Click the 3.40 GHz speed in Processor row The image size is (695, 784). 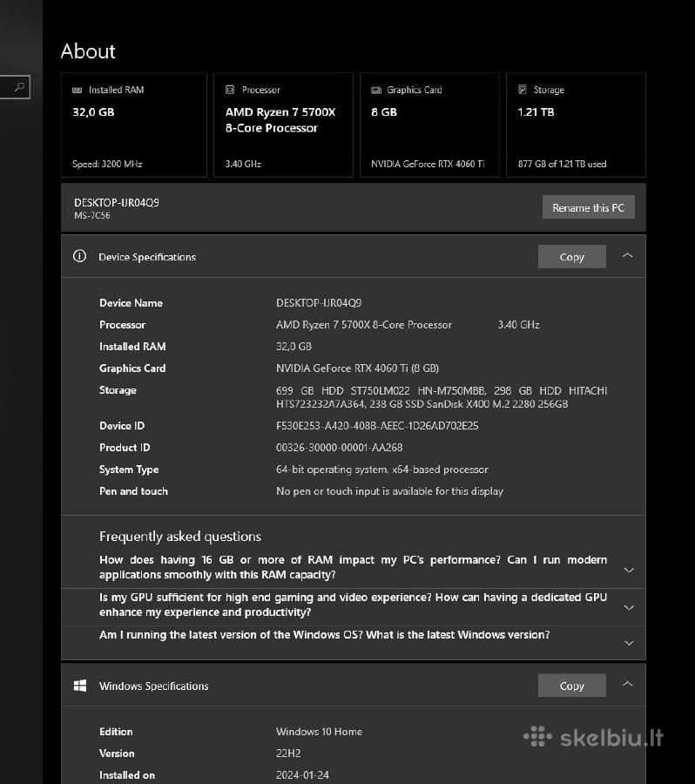pyautogui.click(x=518, y=325)
